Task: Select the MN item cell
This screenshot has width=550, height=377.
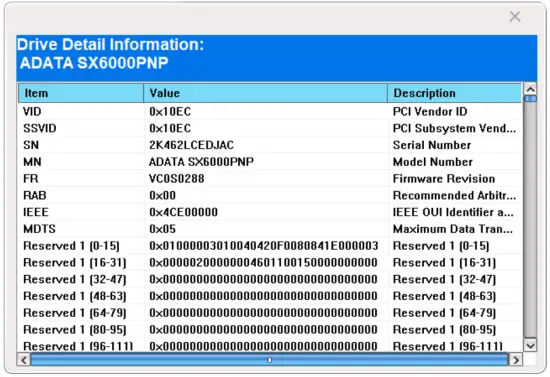Action: 32,162
